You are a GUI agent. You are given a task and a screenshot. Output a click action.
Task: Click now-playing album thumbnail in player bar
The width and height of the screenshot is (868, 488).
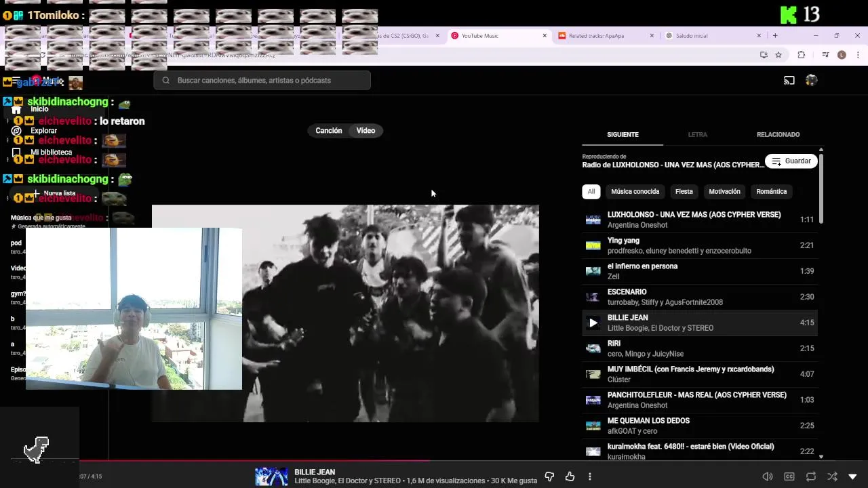coord(271,477)
